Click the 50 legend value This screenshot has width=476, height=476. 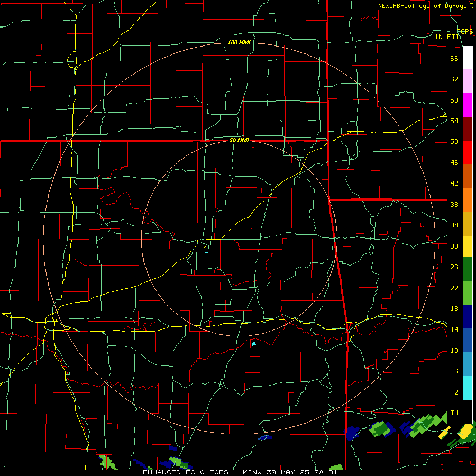(454, 142)
